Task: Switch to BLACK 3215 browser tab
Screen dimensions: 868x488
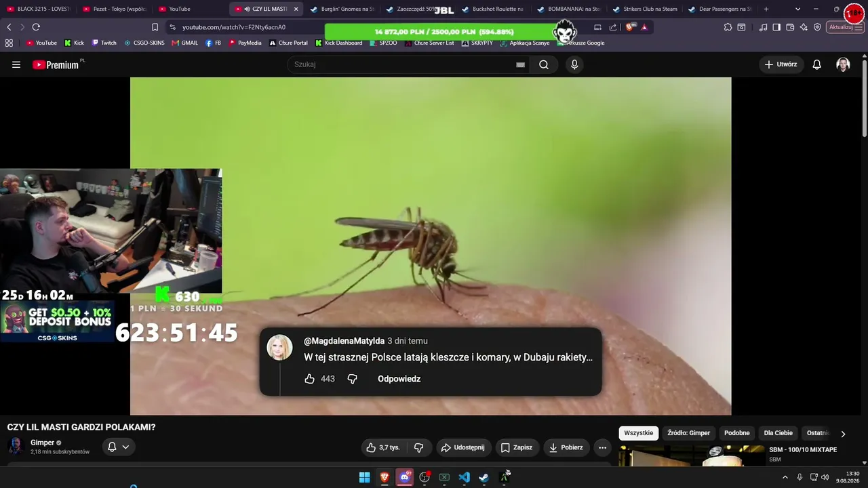Action: pyautogui.click(x=39, y=9)
